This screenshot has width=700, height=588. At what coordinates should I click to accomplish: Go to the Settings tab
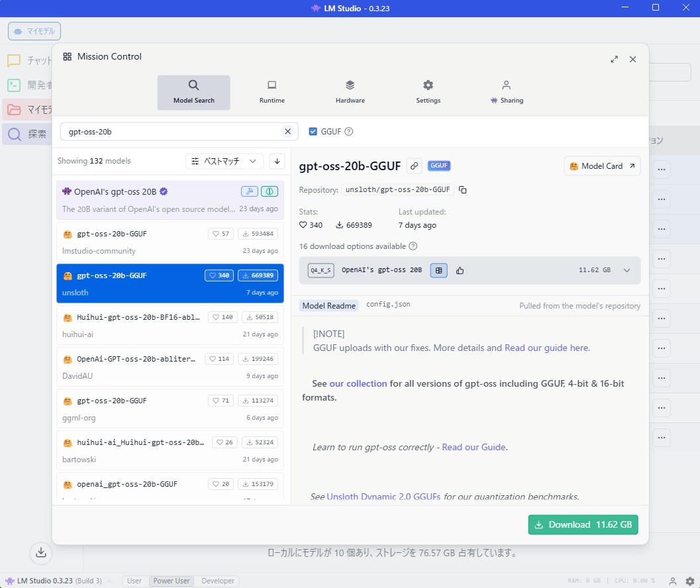tap(428, 92)
